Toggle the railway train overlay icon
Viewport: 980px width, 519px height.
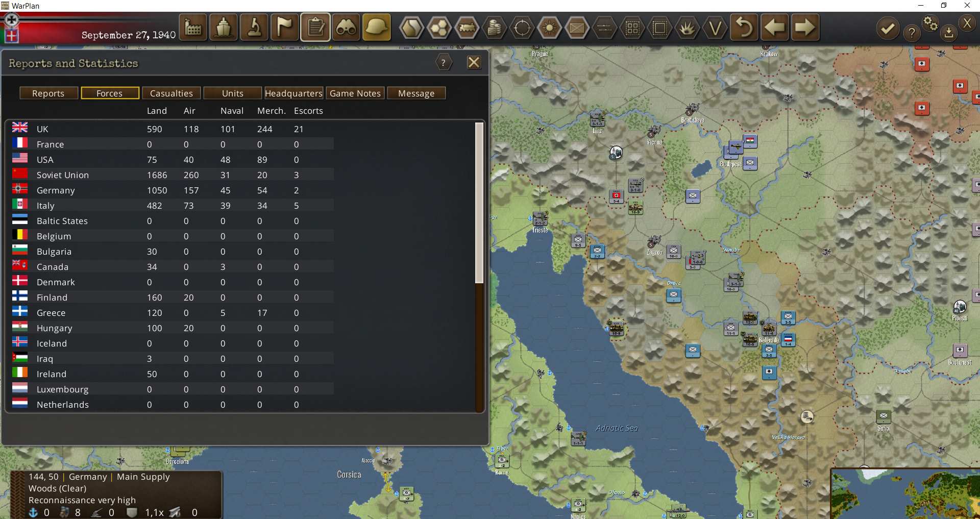[467, 28]
